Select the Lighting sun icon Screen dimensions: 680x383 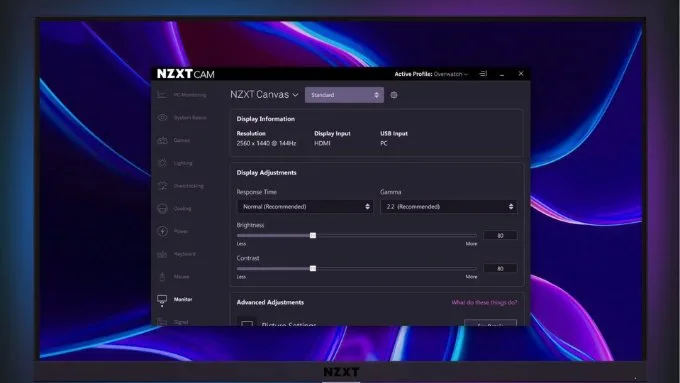tap(162, 163)
